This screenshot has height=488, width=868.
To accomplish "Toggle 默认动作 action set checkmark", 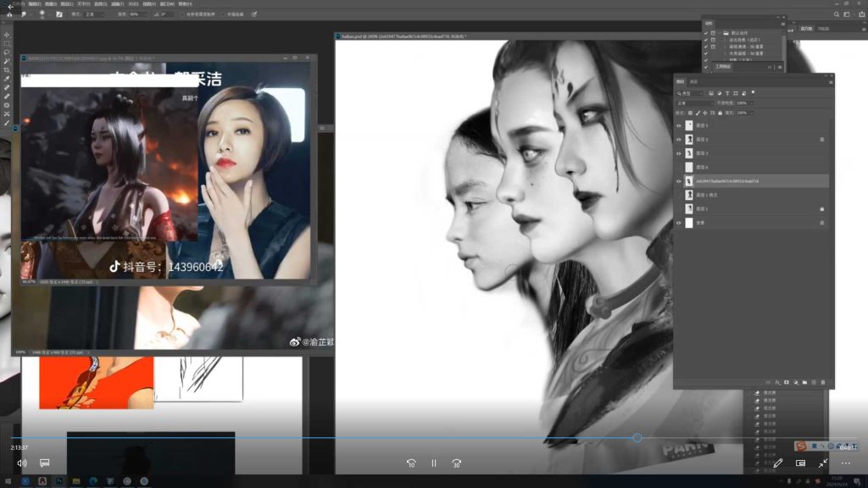I will click(706, 33).
